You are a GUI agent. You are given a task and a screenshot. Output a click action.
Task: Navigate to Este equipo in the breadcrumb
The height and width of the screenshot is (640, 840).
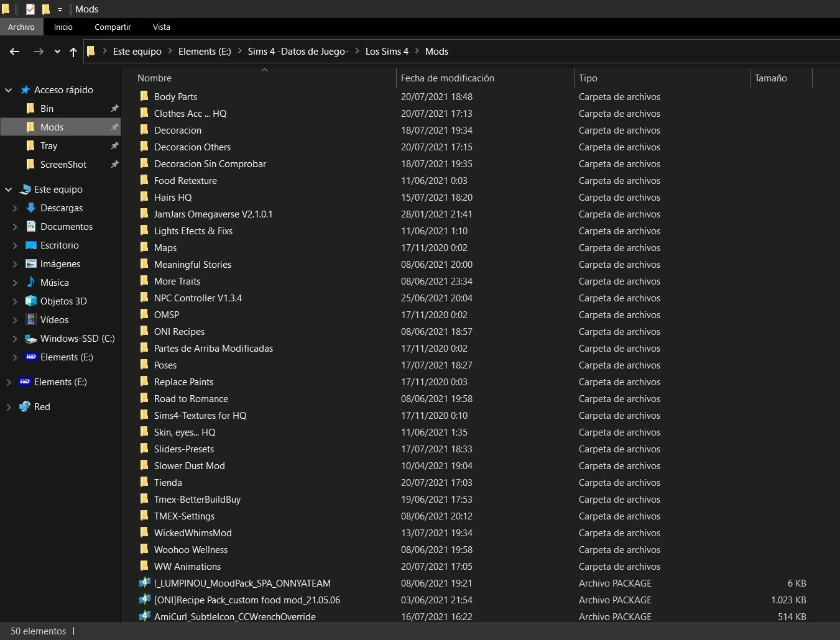point(137,52)
